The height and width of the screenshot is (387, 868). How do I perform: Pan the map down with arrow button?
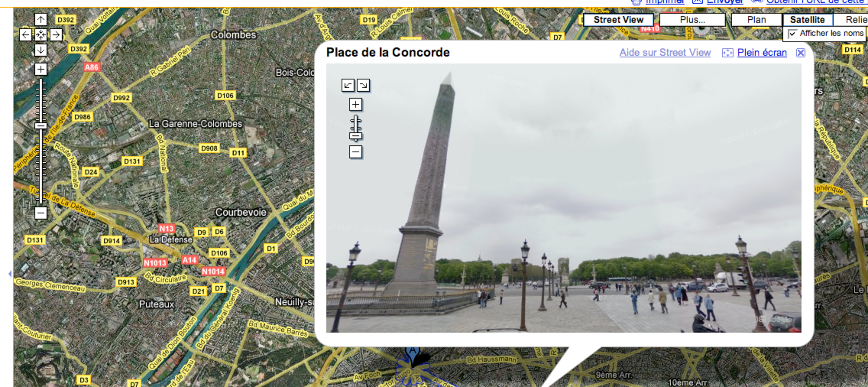click(x=41, y=50)
